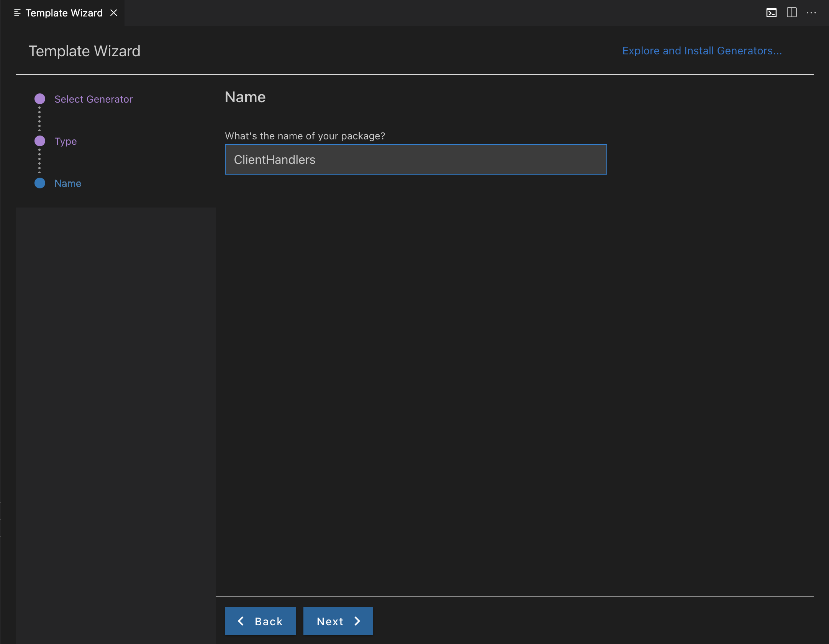Screen dimensions: 829x644
Task: Click the back arrow navigation icon
Action: [x=241, y=621]
